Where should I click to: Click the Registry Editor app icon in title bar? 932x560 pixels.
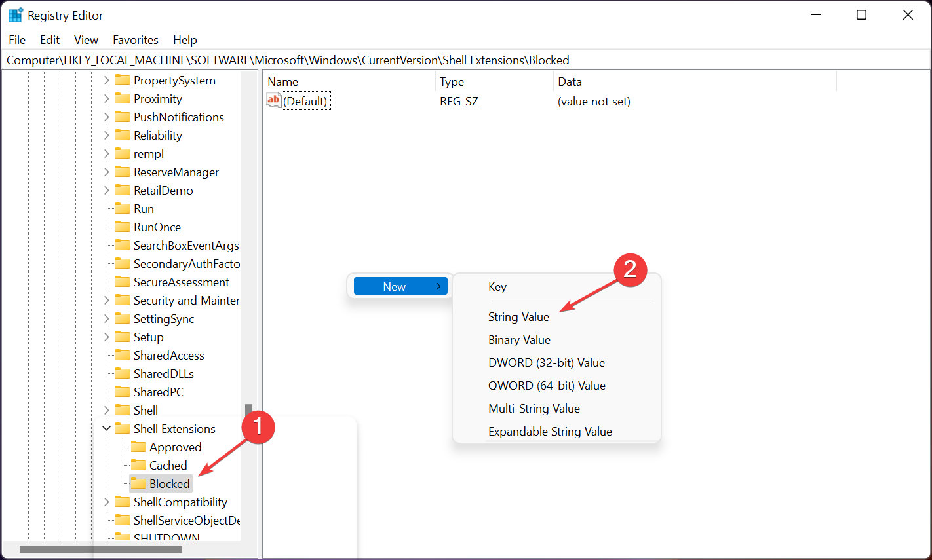15,15
